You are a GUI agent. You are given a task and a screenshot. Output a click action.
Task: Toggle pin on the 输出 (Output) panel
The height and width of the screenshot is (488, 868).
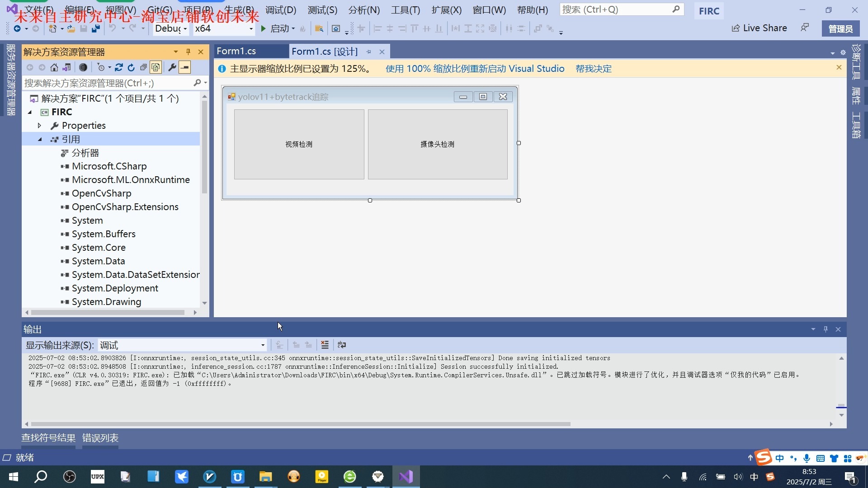coord(826,329)
